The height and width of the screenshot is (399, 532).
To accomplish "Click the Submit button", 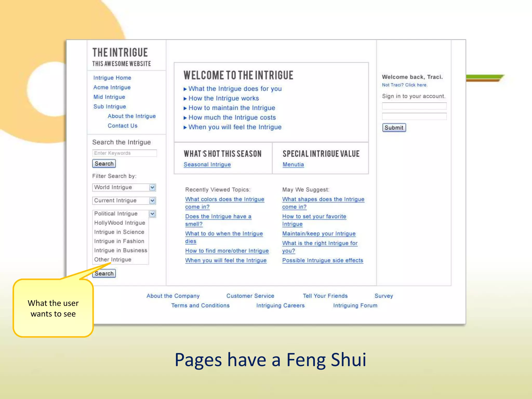I will click(394, 128).
